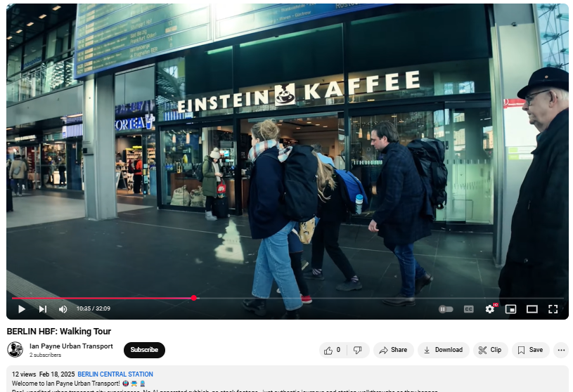Click the video title BERLIN HBF: Walking Tour
The height and width of the screenshot is (392, 573).
pyautogui.click(x=59, y=332)
